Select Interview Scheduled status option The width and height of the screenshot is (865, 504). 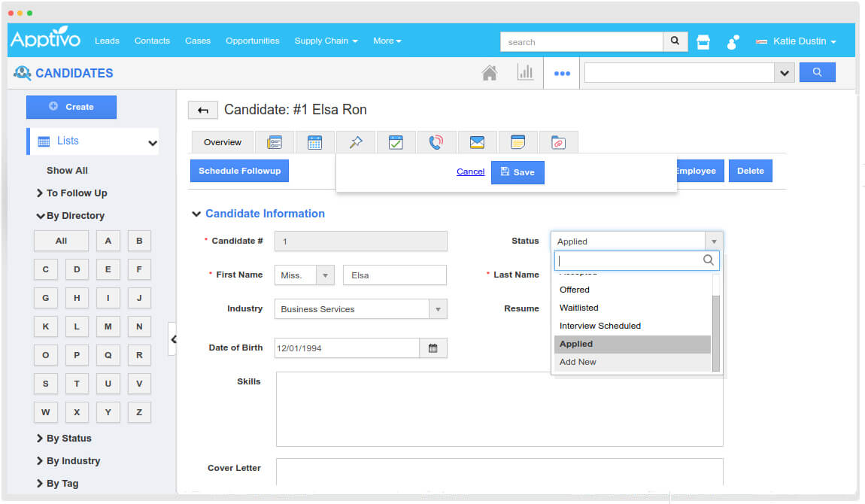coord(600,326)
